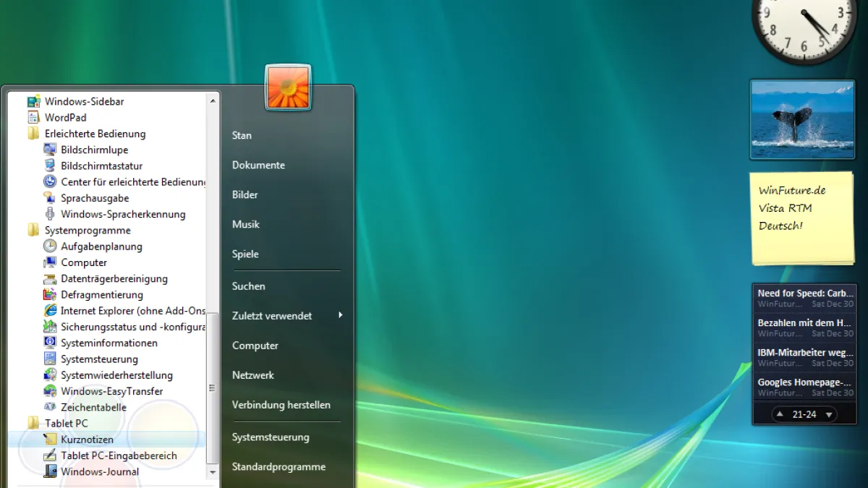Click the feed gadget next-page down arrow
868x488 pixels.
[x=829, y=414]
